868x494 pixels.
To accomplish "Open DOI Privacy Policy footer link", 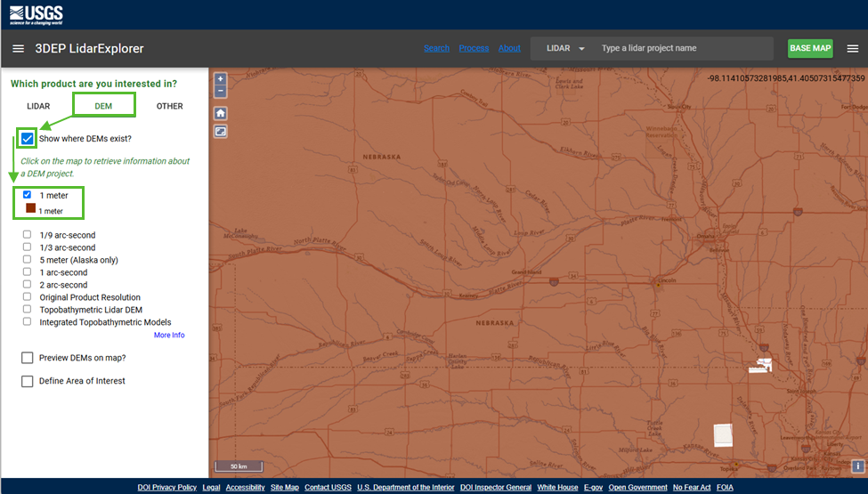I will click(167, 488).
